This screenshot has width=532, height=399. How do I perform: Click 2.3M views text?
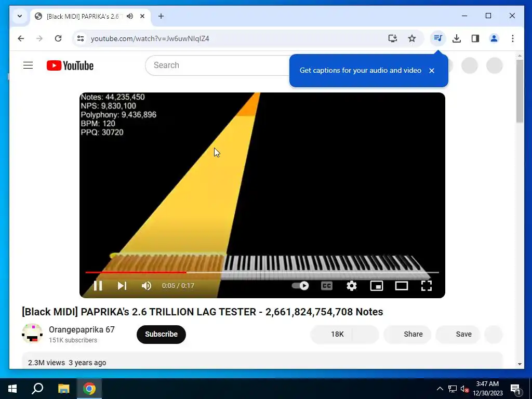coord(46,363)
